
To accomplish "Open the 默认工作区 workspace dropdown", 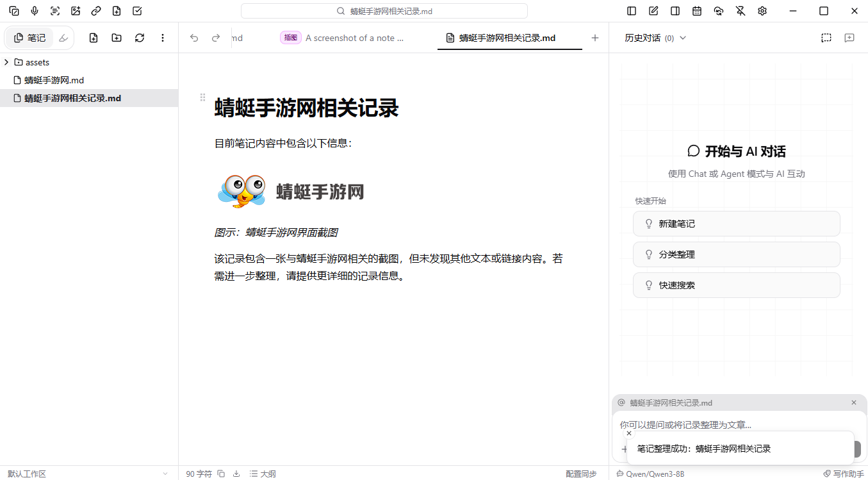I will pyautogui.click(x=88, y=474).
